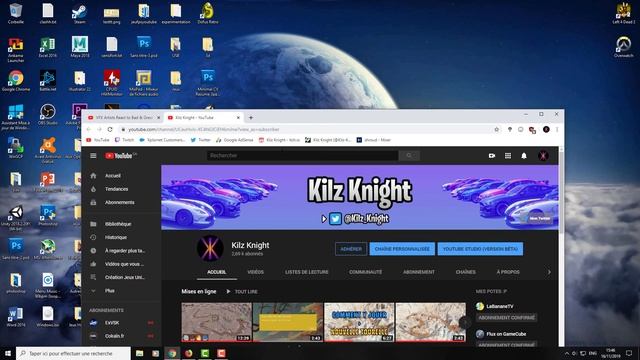This screenshot has height=360, width=640.
Task: Open the Comment y jouer video thumbnail
Action: pyautogui.click(x=359, y=322)
